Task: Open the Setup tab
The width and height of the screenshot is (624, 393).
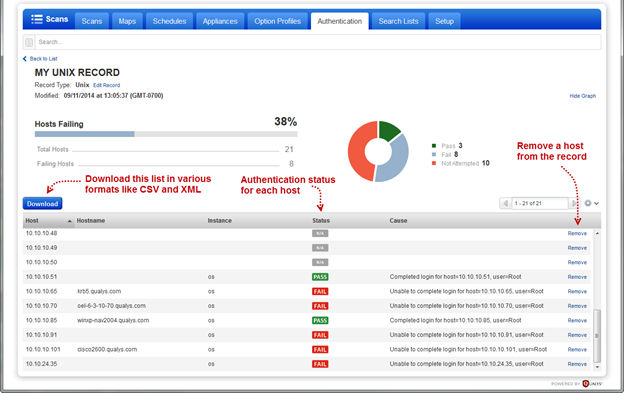Action: 445,21
